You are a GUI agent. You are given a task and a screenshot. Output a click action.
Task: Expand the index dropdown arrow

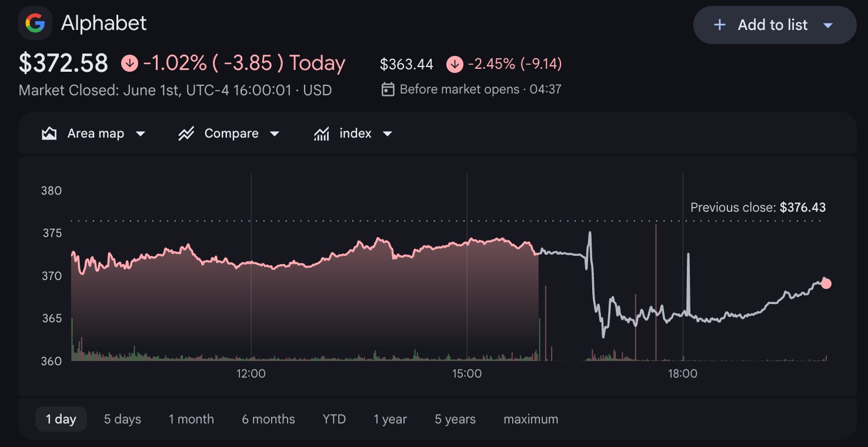pyautogui.click(x=388, y=134)
